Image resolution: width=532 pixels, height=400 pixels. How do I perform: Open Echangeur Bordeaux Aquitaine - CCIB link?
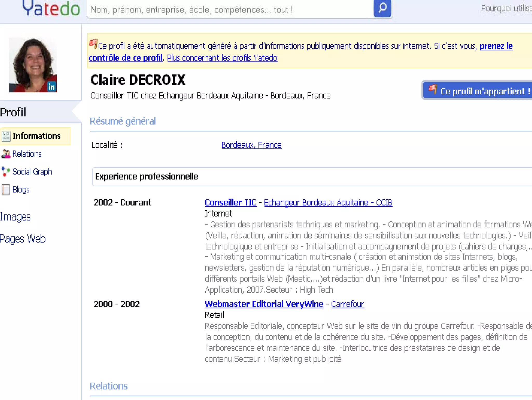pyautogui.click(x=328, y=202)
